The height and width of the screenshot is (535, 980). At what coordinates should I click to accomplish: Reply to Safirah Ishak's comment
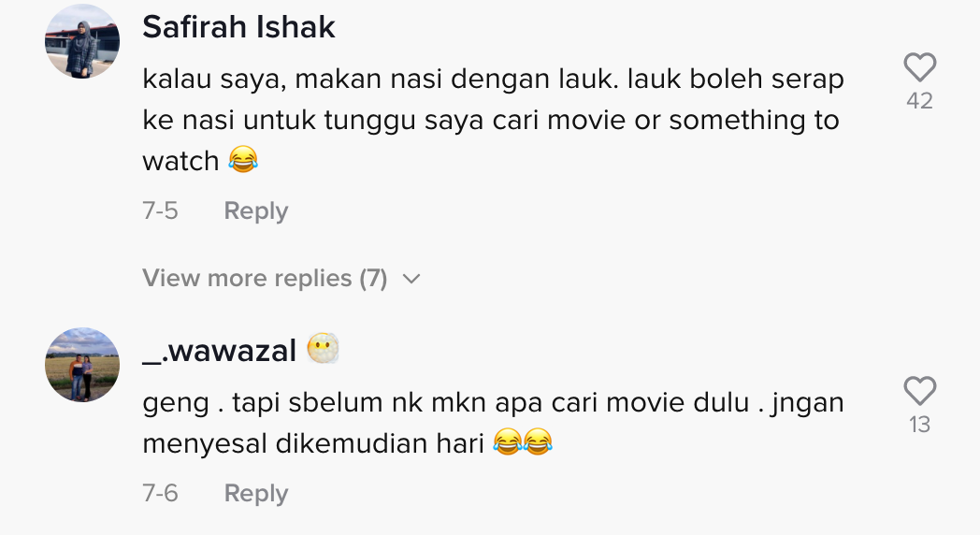255,211
